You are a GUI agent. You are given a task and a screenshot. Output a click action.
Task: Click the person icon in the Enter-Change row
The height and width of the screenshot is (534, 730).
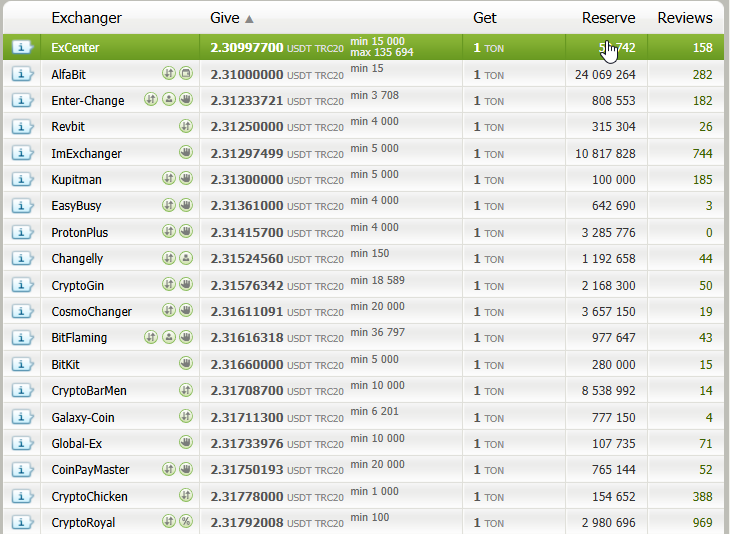(x=168, y=100)
